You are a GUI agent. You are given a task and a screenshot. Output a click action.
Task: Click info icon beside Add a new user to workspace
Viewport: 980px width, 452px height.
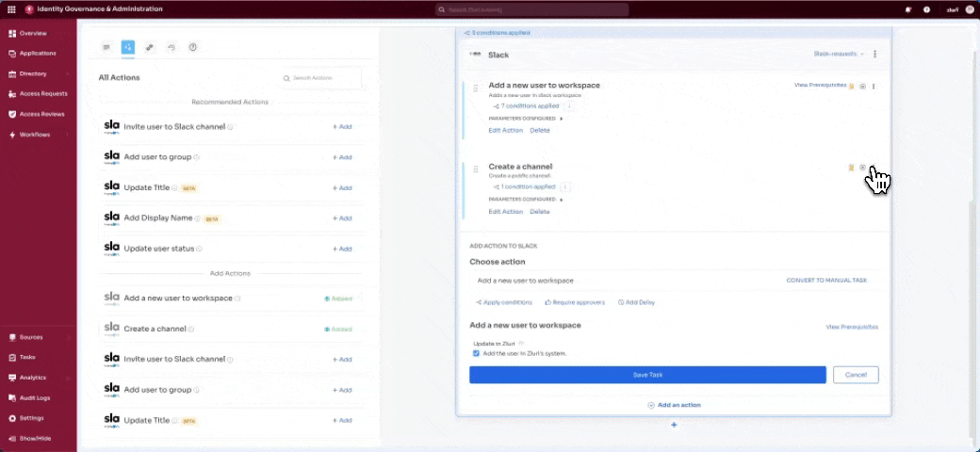237,299
